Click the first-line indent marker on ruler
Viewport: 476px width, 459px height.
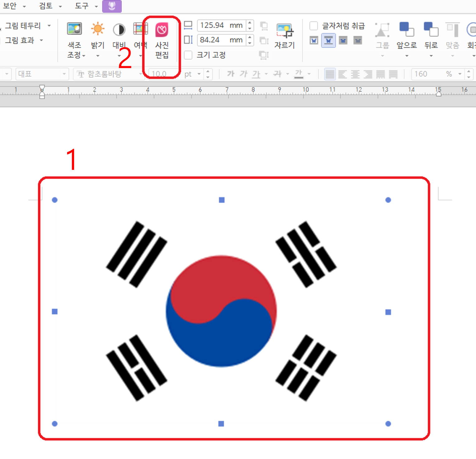click(x=42, y=87)
